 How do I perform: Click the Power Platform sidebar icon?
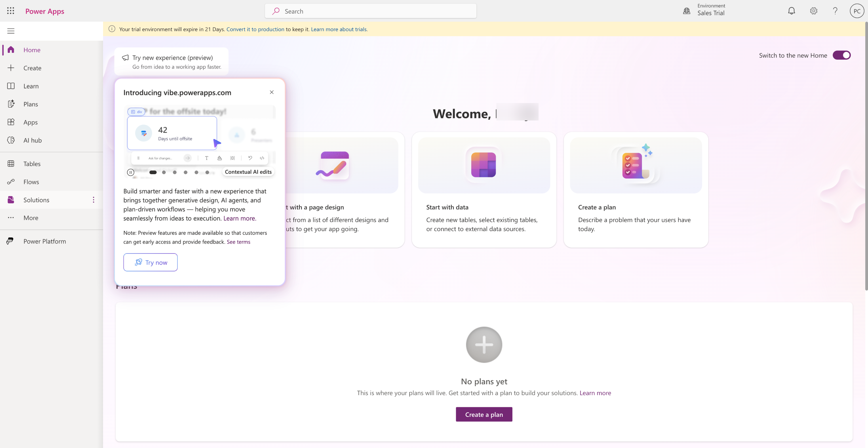coord(10,241)
